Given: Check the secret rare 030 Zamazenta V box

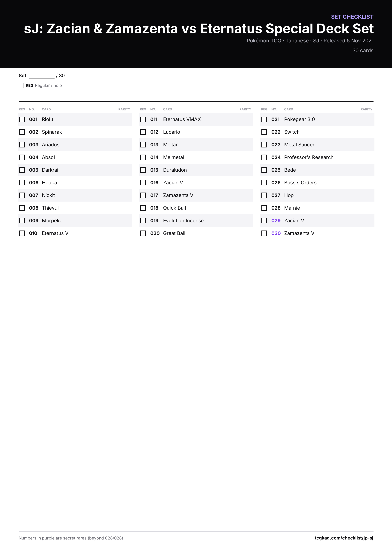Looking at the screenshot, I should pos(264,233).
